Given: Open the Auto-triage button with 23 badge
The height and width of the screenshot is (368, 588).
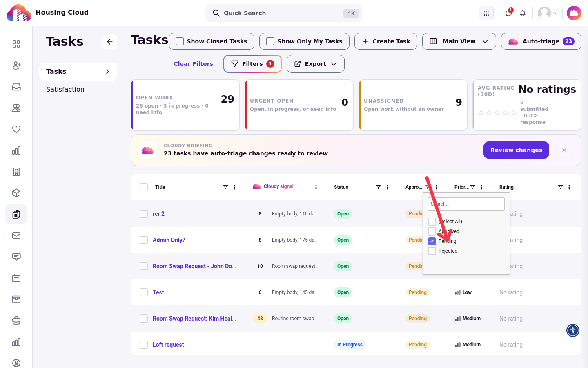Looking at the screenshot, I should 541,41.
